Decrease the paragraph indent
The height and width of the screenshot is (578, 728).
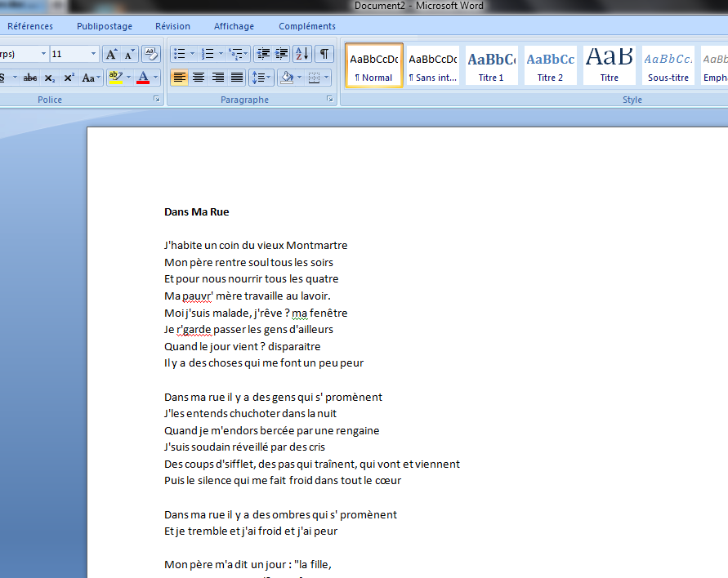click(263, 54)
